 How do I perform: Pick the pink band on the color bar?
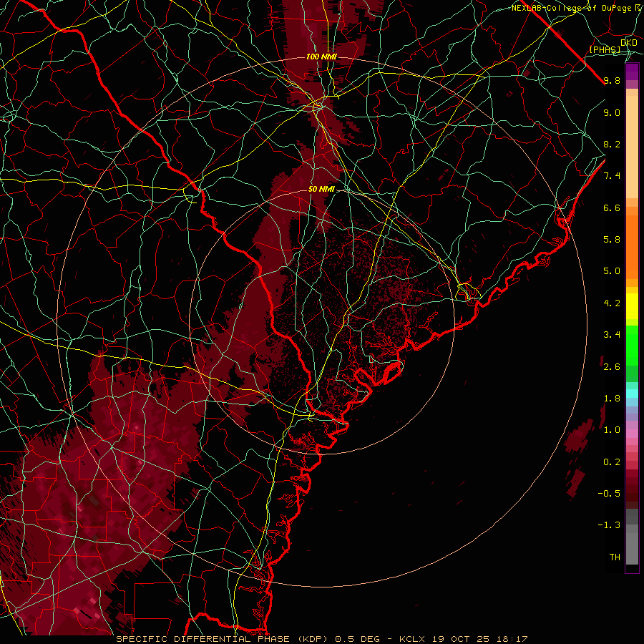pos(632,434)
